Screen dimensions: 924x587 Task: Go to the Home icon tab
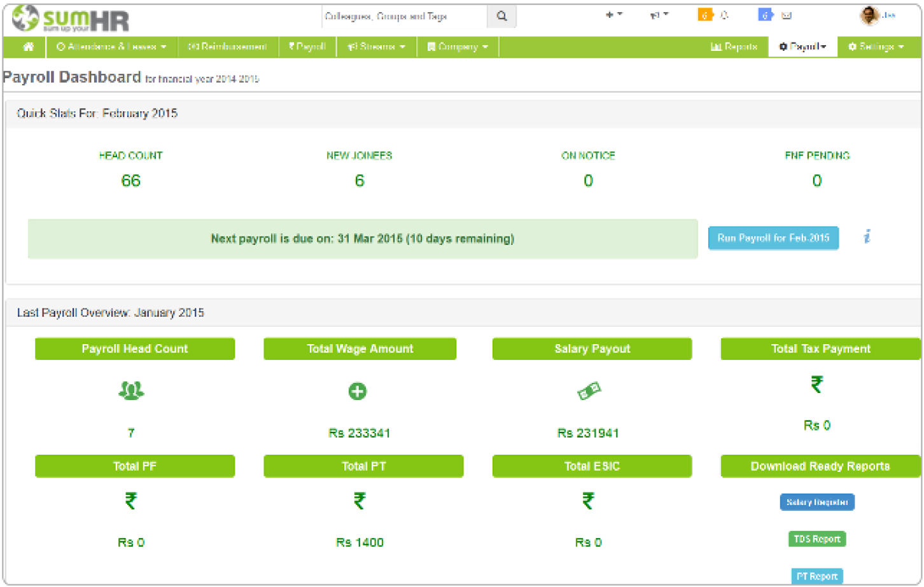tap(28, 46)
